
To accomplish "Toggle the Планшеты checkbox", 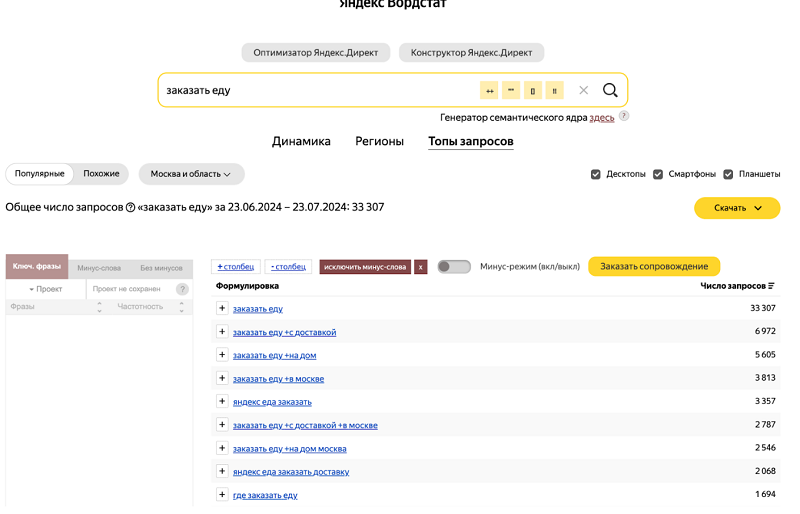I will click(x=728, y=175).
